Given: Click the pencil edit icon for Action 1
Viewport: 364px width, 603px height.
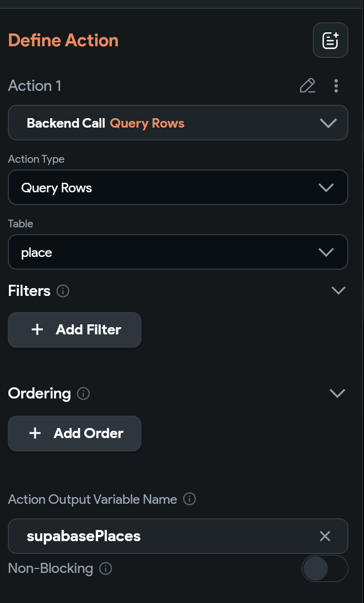Looking at the screenshot, I should click(x=307, y=86).
